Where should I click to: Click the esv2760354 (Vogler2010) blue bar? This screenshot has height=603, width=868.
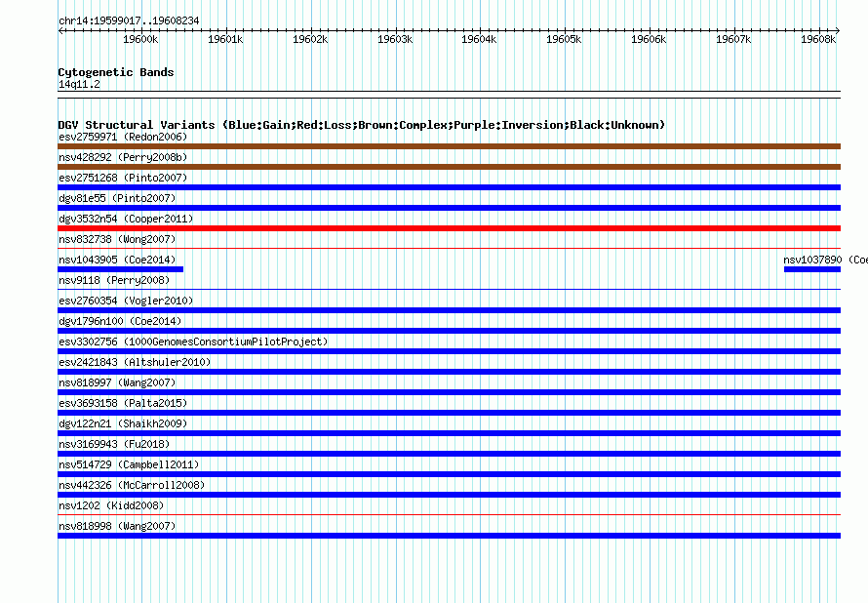[x=449, y=310]
